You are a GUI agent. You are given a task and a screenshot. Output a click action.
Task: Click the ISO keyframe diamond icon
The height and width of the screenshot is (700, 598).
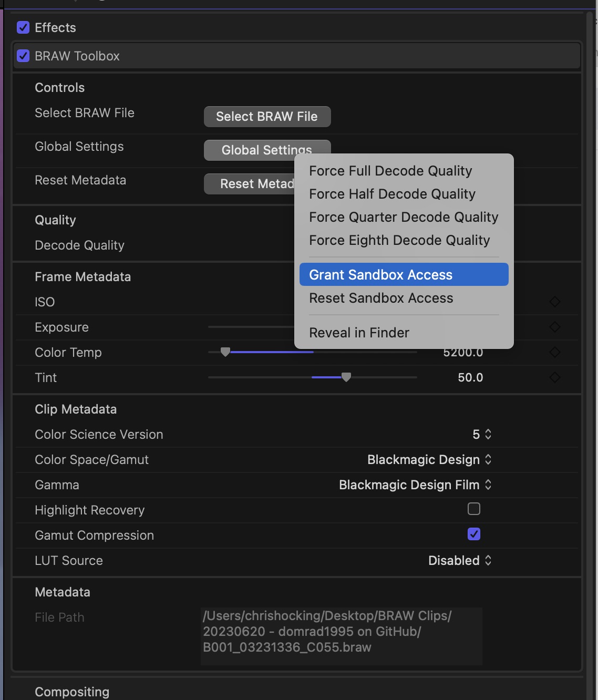click(554, 302)
